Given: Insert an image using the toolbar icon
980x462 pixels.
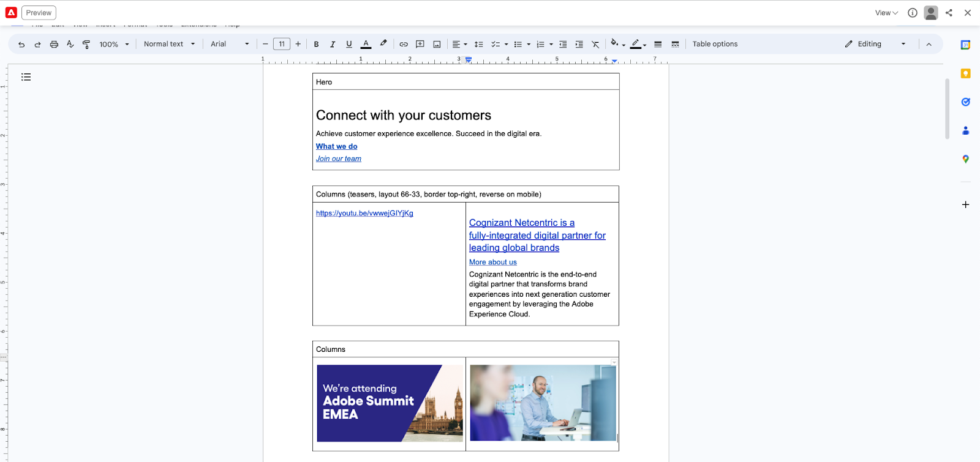Looking at the screenshot, I should 437,44.
